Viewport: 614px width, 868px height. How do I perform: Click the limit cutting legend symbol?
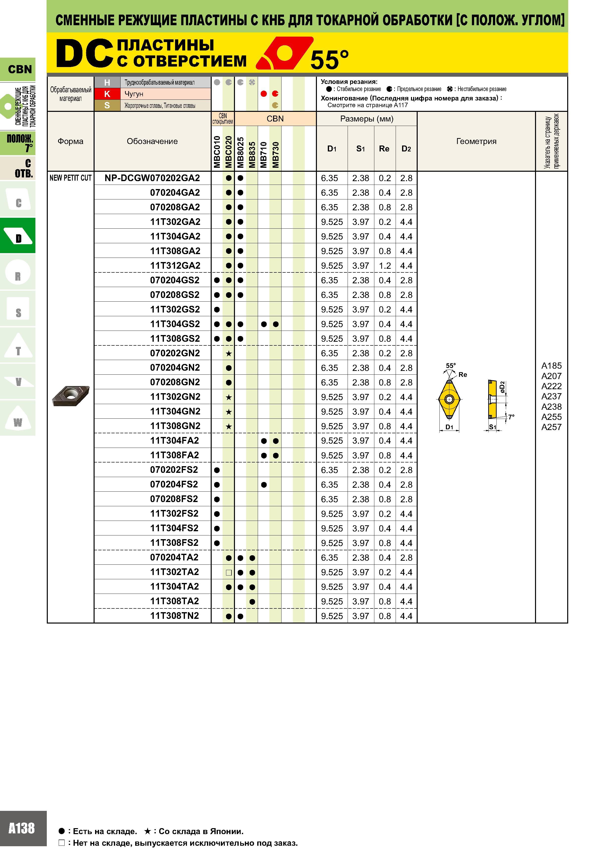tap(389, 89)
